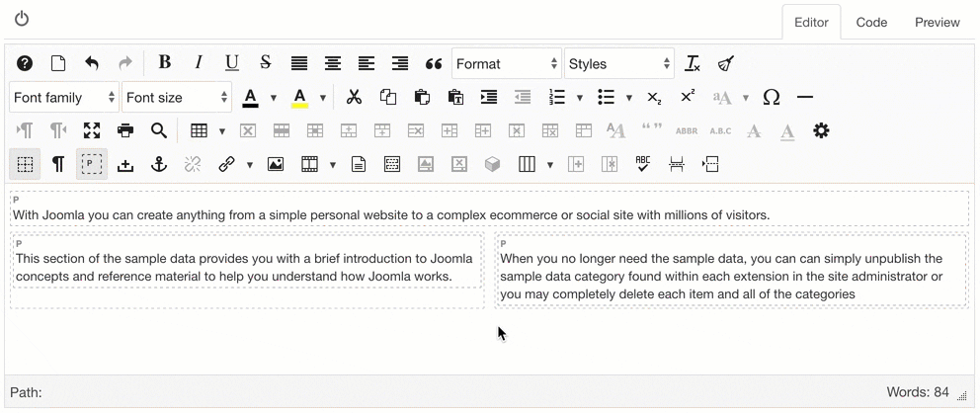
Task: Insert an anchor
Action: pos(159,164)
